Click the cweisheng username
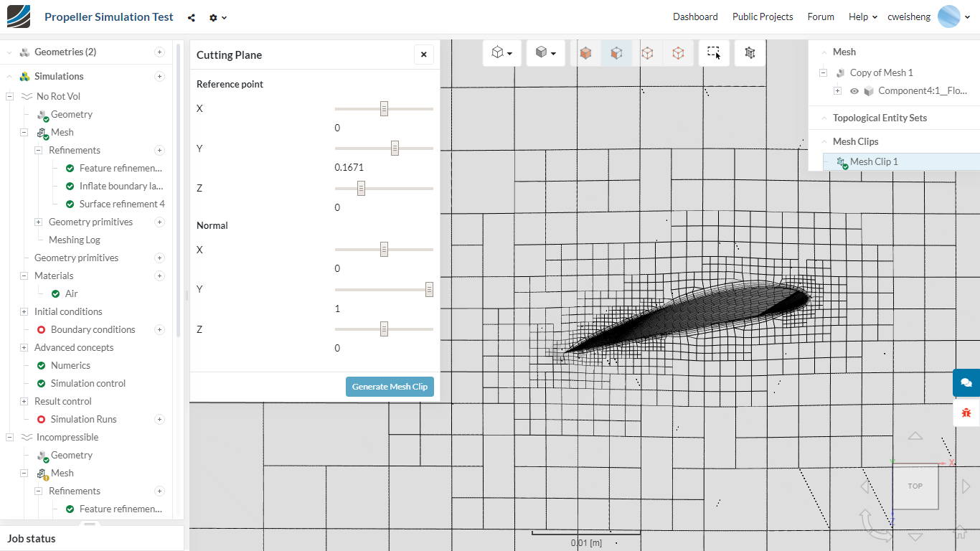The image size is (980, 551). coord(909,17)
